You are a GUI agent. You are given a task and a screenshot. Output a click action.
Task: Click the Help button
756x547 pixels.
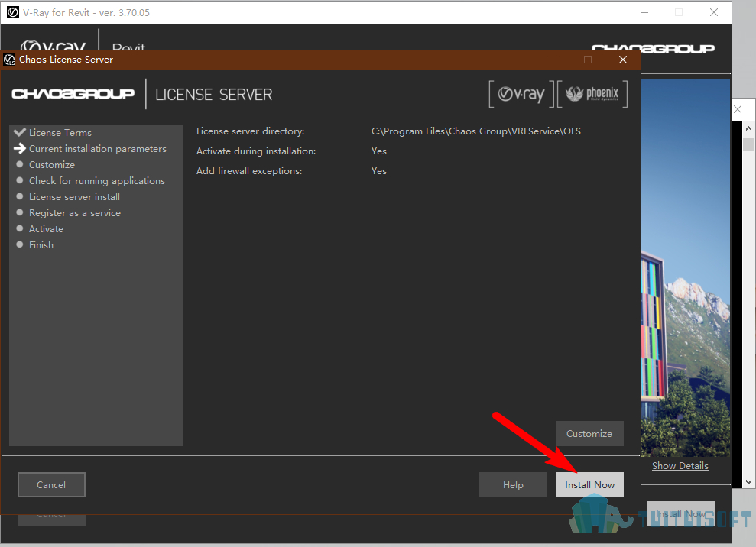(513, 485)
